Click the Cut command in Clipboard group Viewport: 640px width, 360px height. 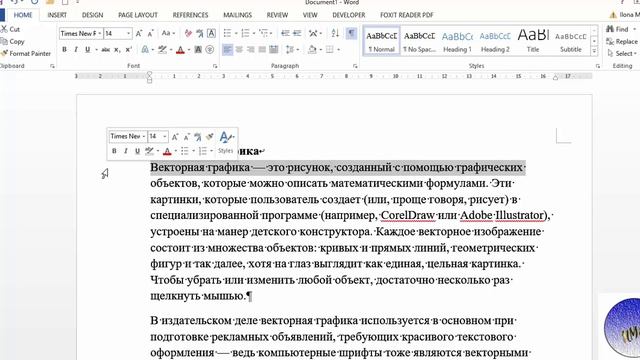10,29
